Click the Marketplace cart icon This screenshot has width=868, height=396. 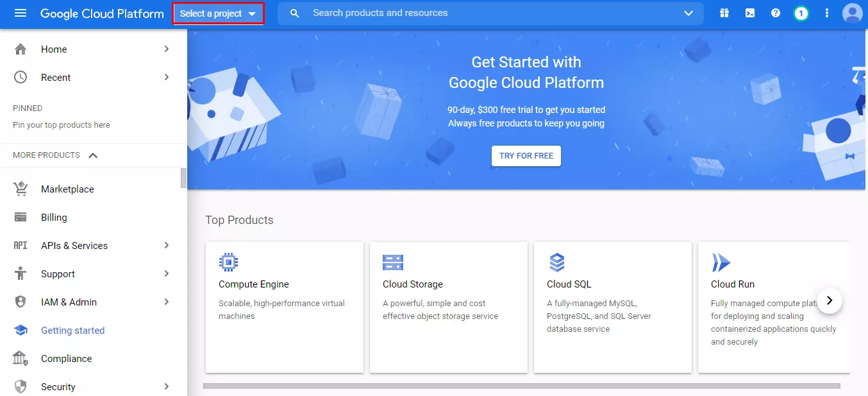pos(21,189)
